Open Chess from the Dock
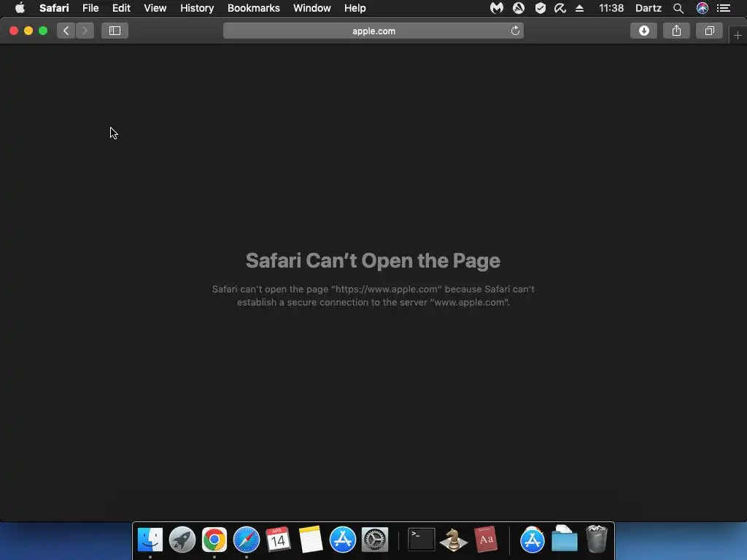747x560 pixels. 454,540
